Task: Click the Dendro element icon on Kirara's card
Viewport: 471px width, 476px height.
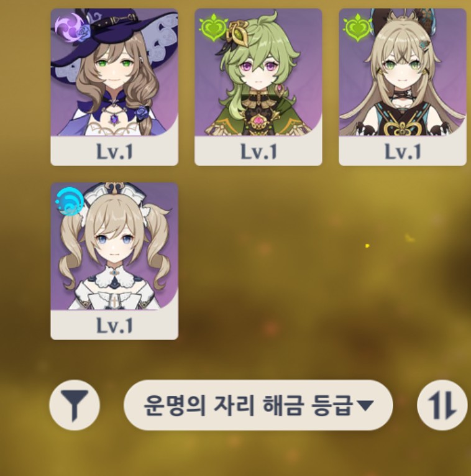Action: coord(357,27)
